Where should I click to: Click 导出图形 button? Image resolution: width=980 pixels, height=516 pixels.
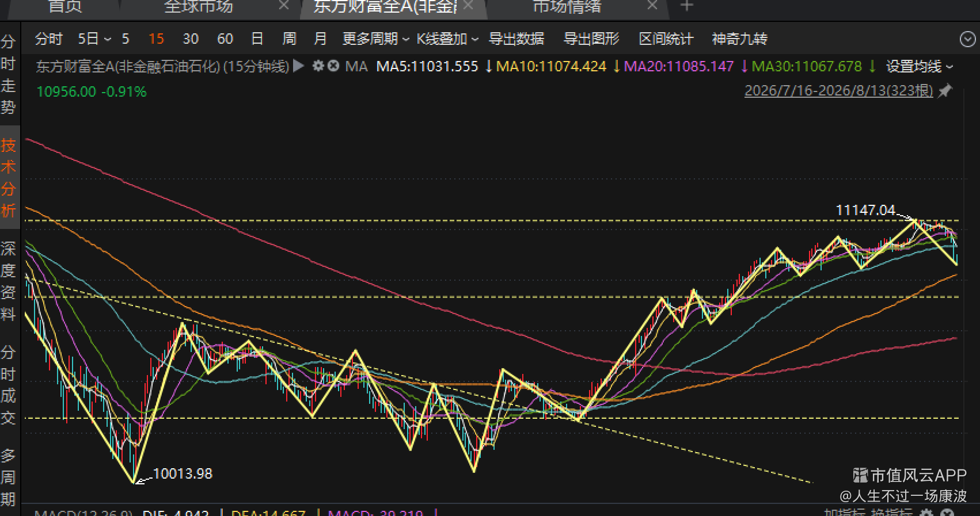pyautogui.click(x=591, y=39)
